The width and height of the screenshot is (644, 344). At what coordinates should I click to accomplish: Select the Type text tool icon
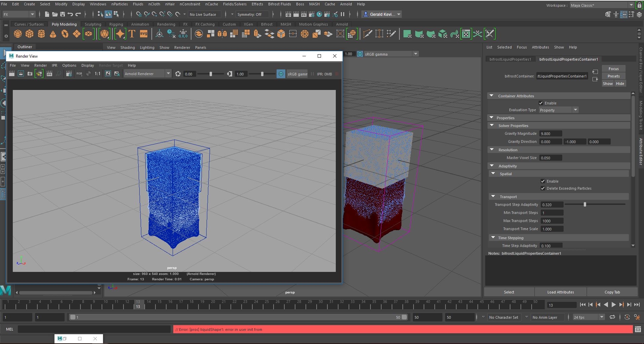click(x=132, y=34)
